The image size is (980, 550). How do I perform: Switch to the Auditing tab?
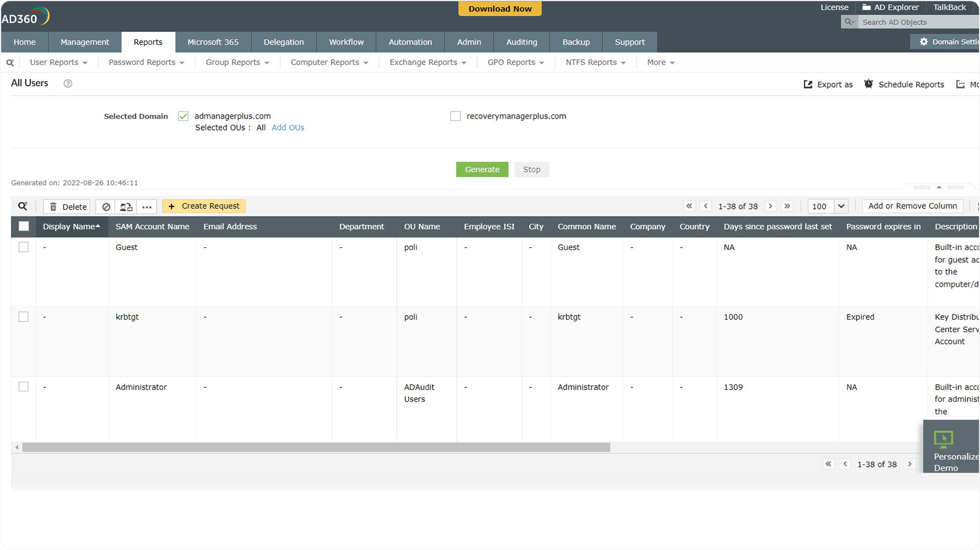pyautogui.click(x=521, y=42)
